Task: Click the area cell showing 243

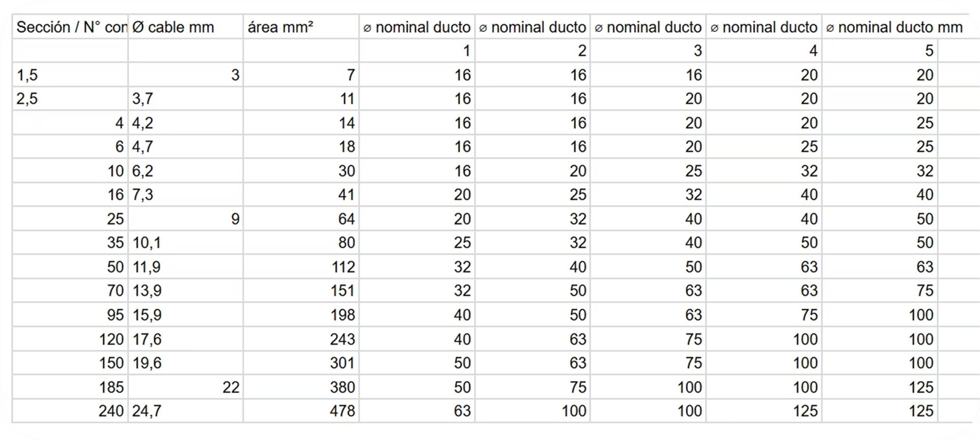Action: click(x=301, y=339)
